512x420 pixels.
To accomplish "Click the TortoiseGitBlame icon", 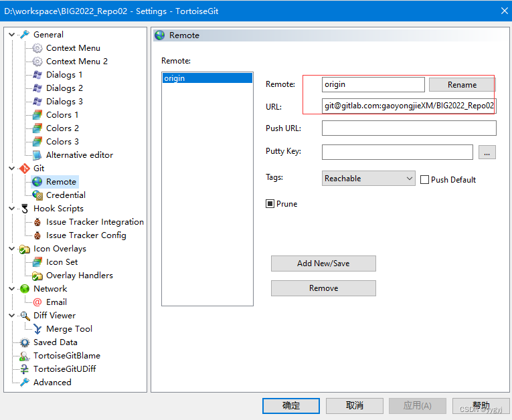I will click(25, 356).
